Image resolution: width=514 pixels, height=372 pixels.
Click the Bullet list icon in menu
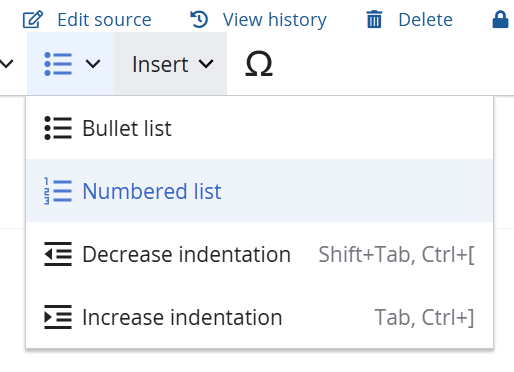pyautogui.click(x=58, y=128)
